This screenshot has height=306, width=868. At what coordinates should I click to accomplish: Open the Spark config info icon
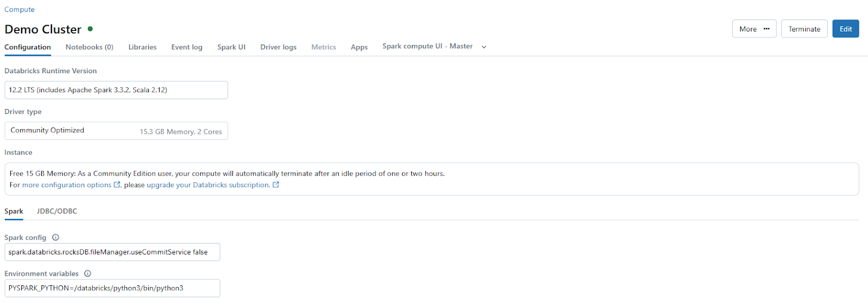[x=55, y=237]
